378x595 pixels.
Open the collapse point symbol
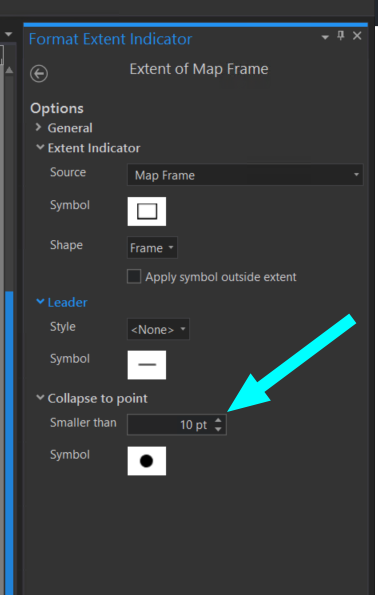[147, 461]
